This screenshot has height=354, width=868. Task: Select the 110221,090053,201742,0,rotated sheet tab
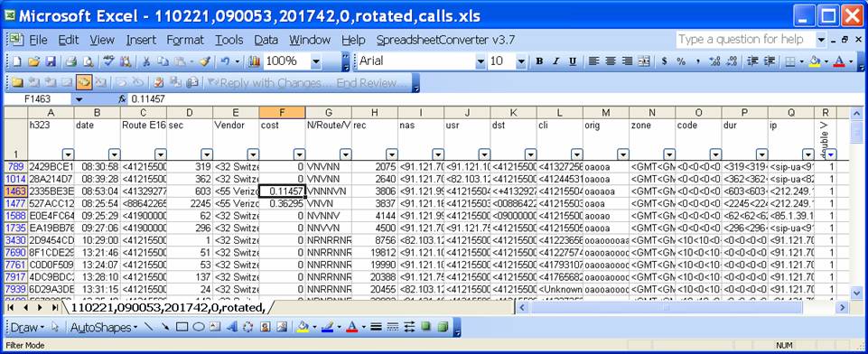(x=166, y=306)
